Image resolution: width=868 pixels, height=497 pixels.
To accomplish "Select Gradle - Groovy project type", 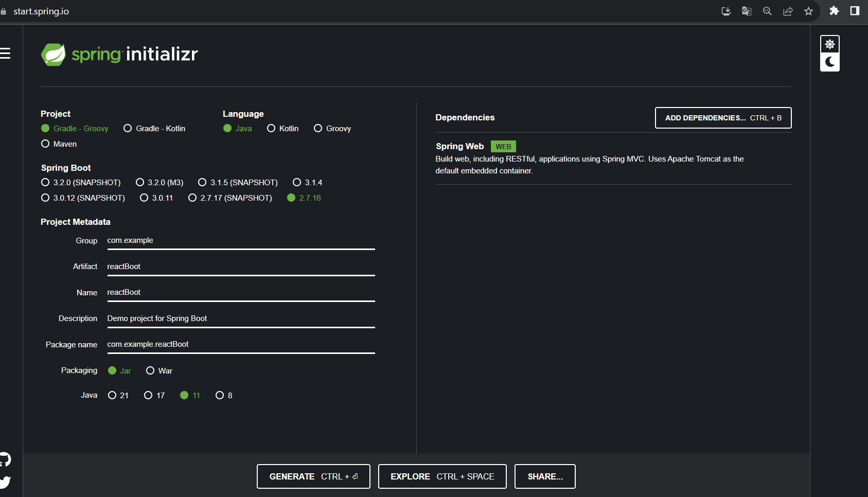I will (x=75, y=129).
